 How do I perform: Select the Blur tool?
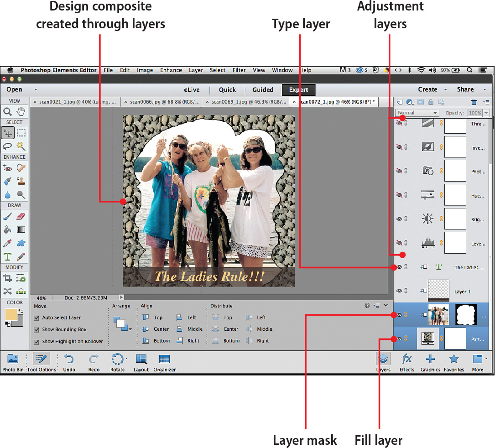tap(8, 195)
